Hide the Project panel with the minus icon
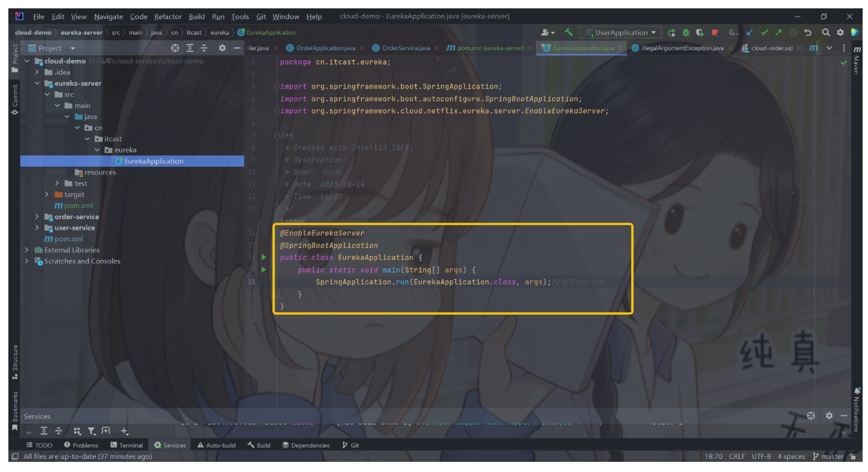Screen dimensions: 868x472 point(237,48)
